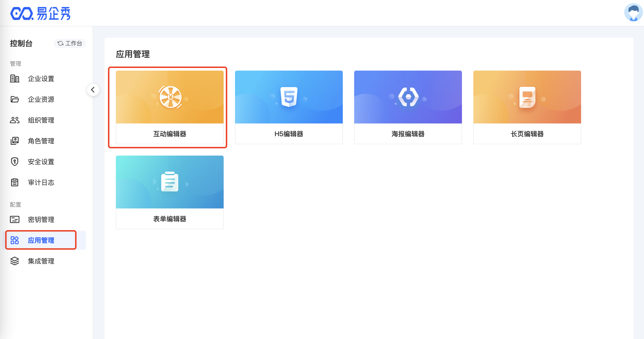The image size is (644, 339).
Task: Click the 应用管理 page heading
Action: [133, 54]
